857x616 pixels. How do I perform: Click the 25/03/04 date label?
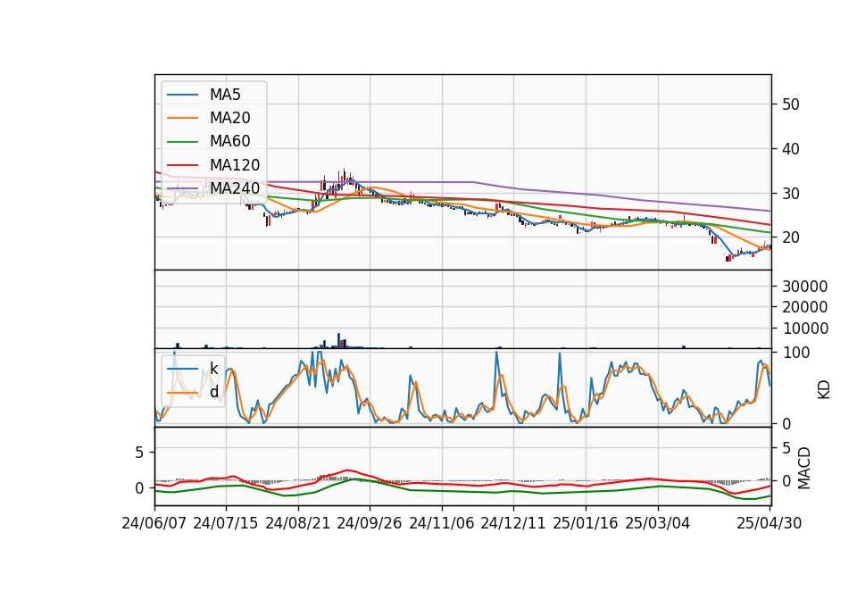(x=658, y=524)
